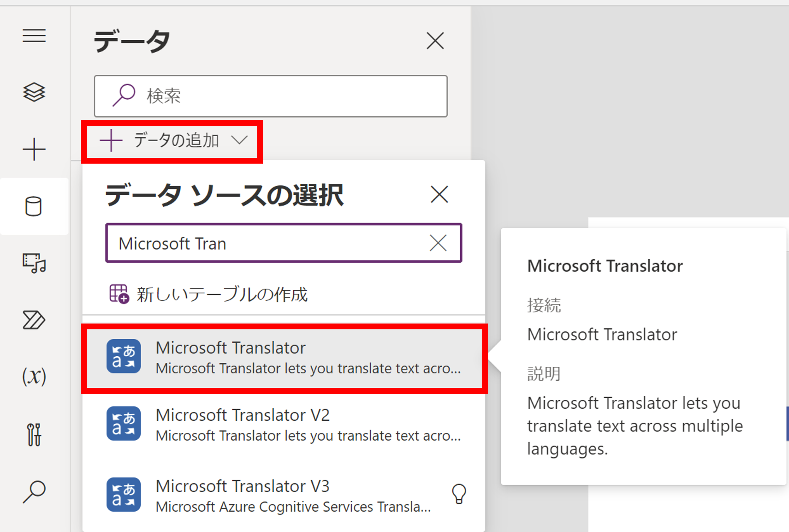
Task: Open the Variables panel
Action: (34, 377)
